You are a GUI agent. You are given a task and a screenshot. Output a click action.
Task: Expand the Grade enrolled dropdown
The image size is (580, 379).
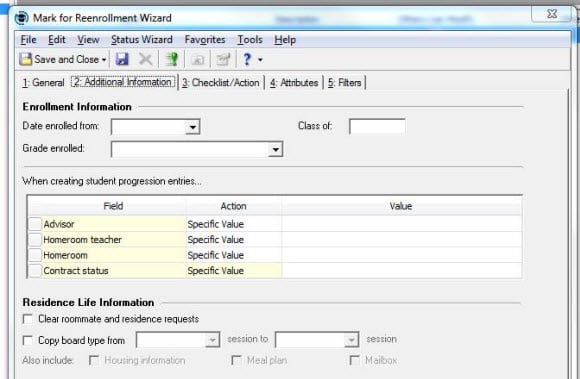click(275, 149)
